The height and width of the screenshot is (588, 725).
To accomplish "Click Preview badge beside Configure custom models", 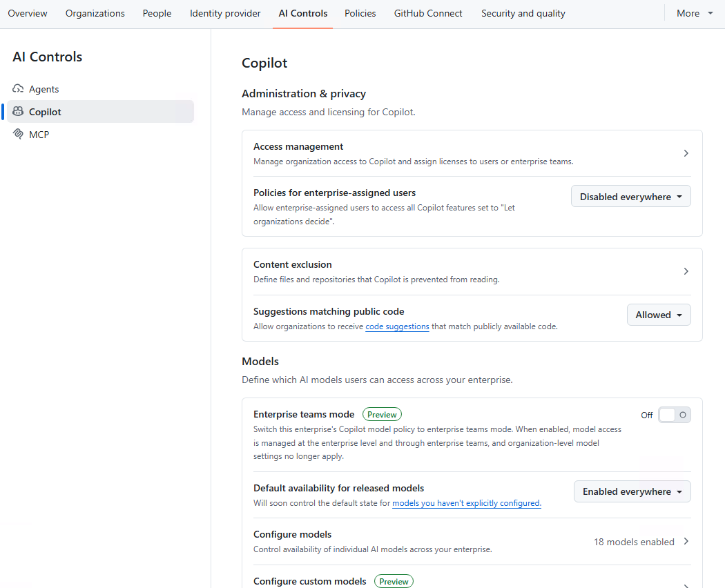I will coord(394,581).
